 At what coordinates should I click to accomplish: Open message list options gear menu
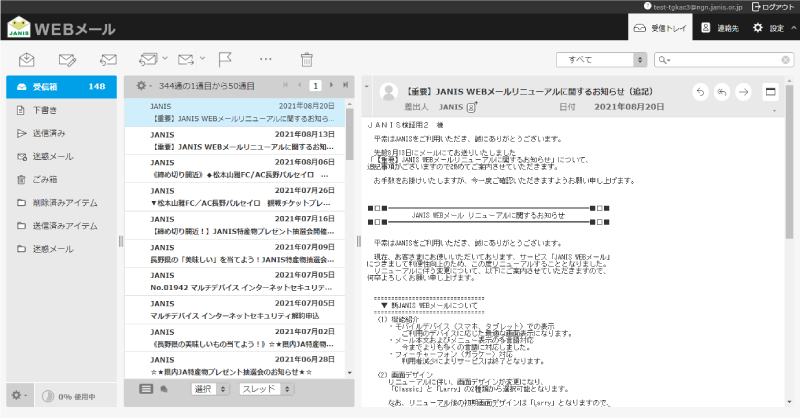pyautogui.click(x=143, y=86)
